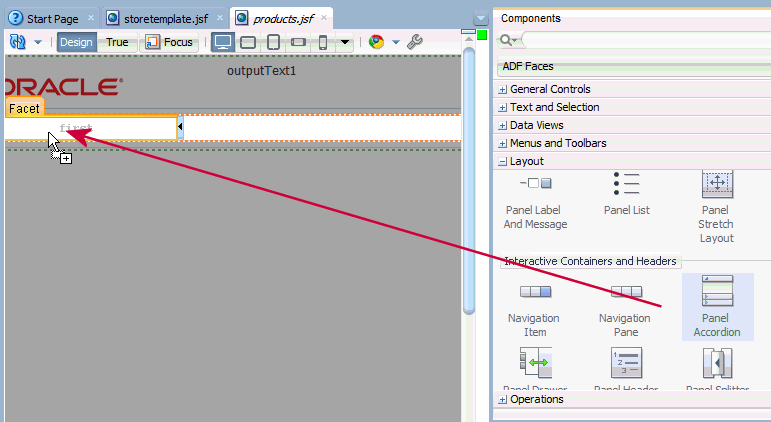
Task: Open the refresh options dropdown arrow
Action: pos(38,42)
